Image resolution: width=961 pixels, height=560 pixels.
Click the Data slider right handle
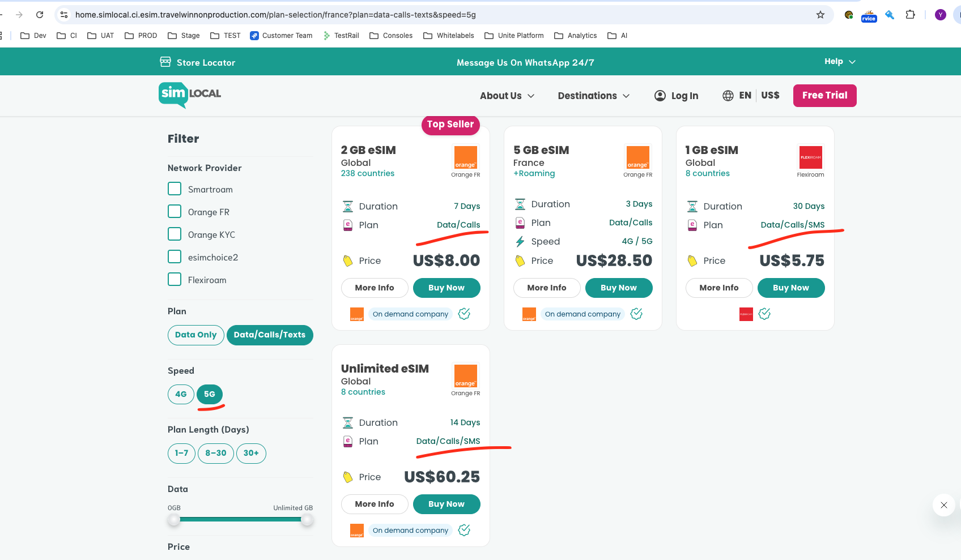point(307,520)
